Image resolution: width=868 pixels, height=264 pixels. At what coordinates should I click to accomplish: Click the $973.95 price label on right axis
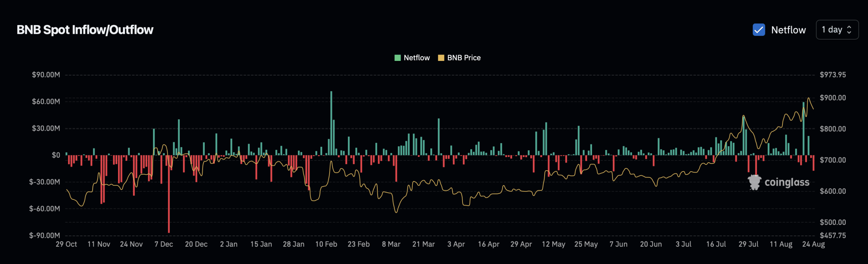point(833,75)
